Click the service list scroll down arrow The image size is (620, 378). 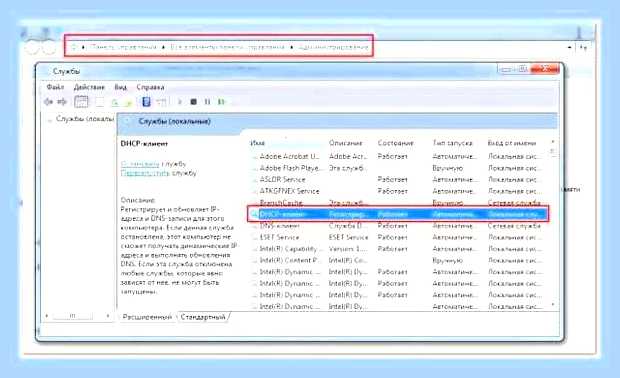pyautogui.click(x=553, y=304)
